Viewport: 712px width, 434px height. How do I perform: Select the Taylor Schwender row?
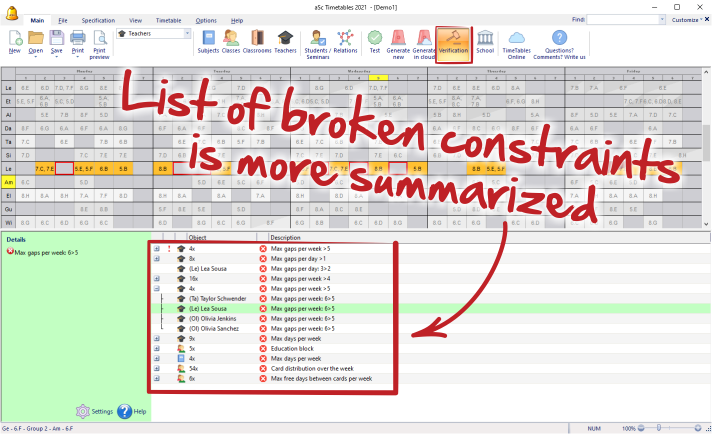click(430, 299)
